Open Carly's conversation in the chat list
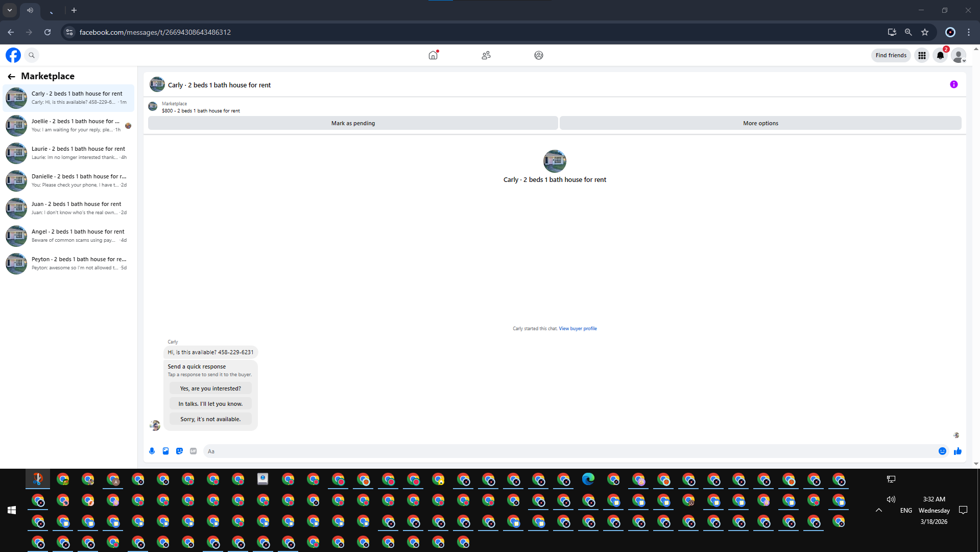Viewport: 980px width, 552px height. click(68, 98)
